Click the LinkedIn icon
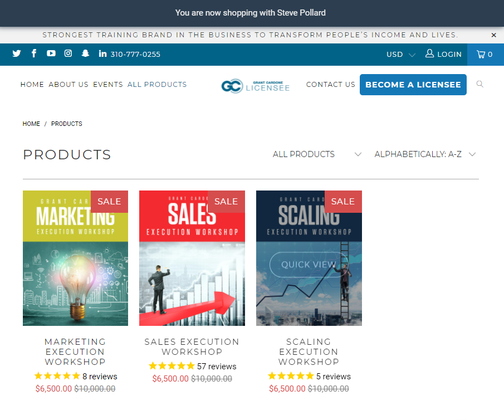 pos(102,54)
